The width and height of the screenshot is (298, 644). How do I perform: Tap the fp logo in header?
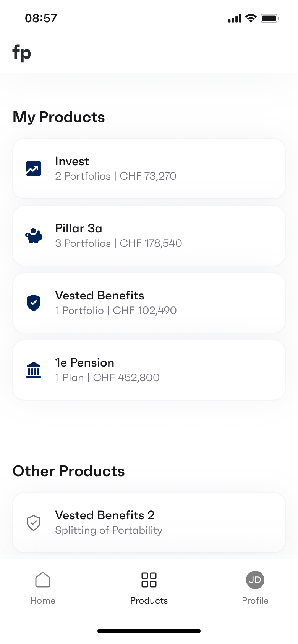click(x=22, y=53)
